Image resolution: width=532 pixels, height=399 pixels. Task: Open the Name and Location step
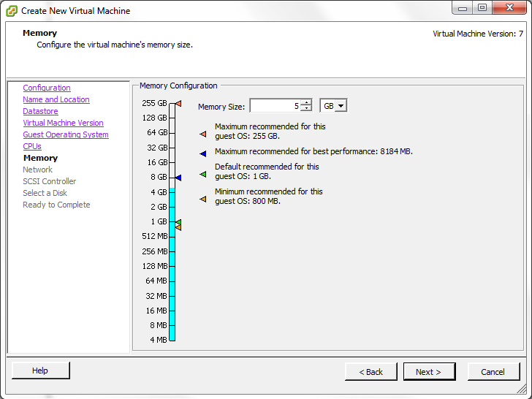56,99
